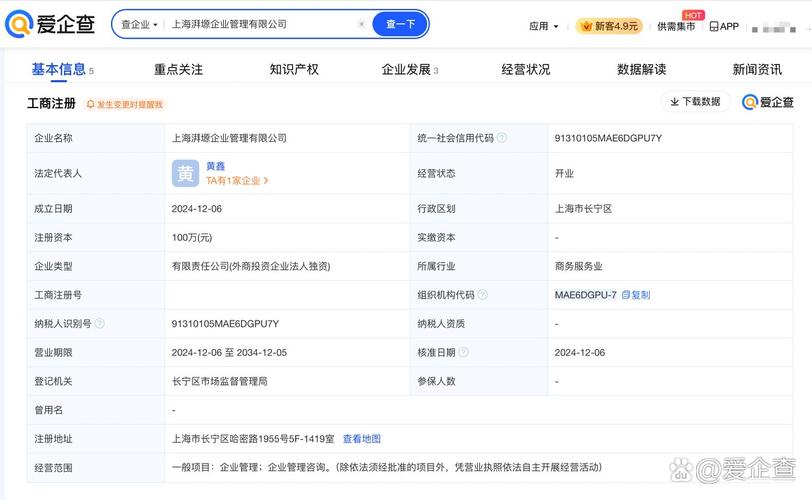Select 长宁区市场监督管理局 registration authority
812x500 pixels.
point(220,381)
